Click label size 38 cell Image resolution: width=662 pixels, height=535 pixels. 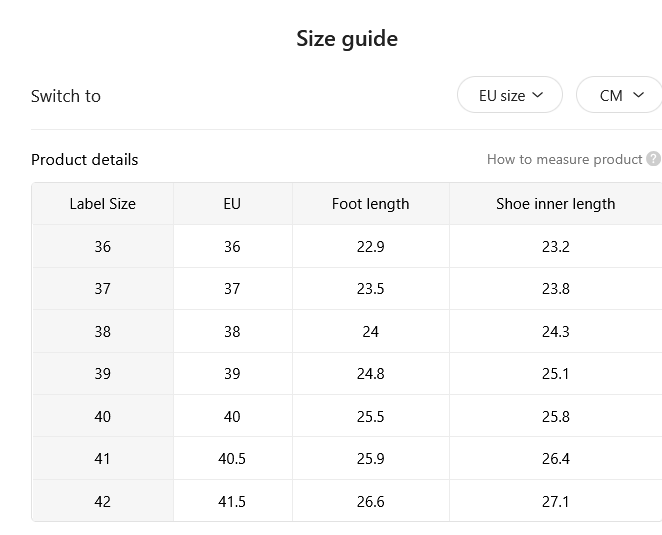coord(103,331)
